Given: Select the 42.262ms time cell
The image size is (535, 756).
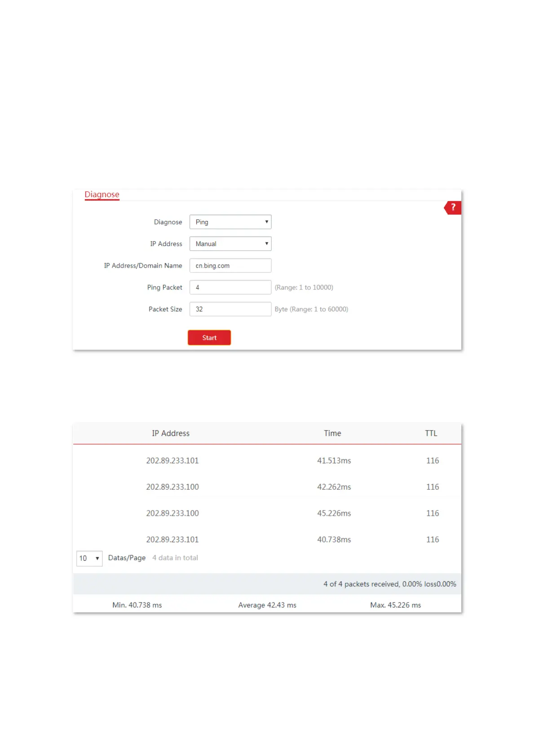Looking at the screenshot, I should click(x=334, y=487).
